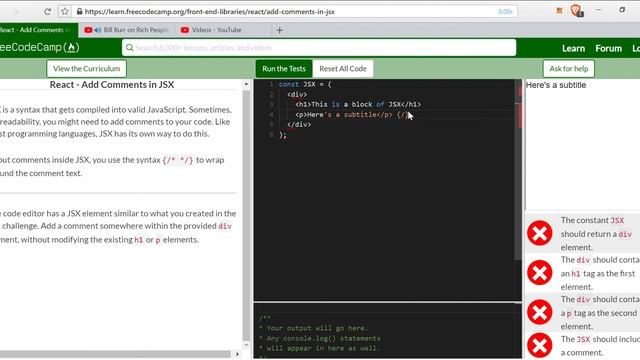This screenshot has height=360, width=640.
Task: Click the failed icon for comment test
Action: [x=540, y=345]
